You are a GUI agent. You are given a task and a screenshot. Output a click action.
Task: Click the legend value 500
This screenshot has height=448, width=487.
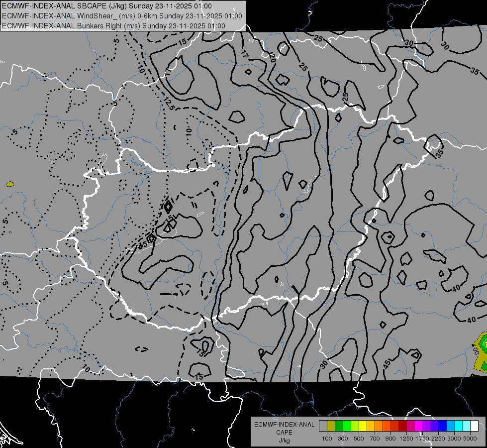click(x=359, y=439)
